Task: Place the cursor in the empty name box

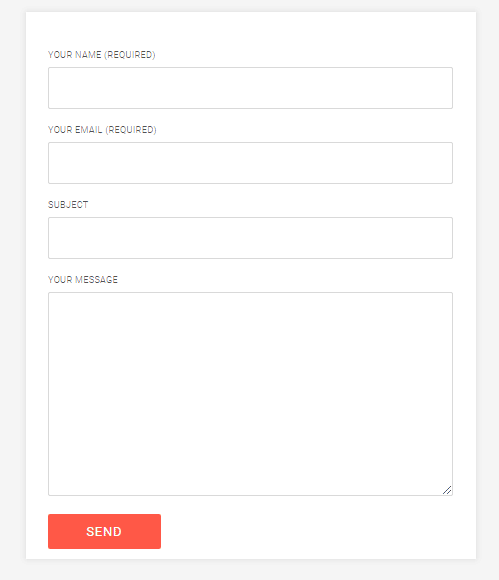Action: point(250,88)
